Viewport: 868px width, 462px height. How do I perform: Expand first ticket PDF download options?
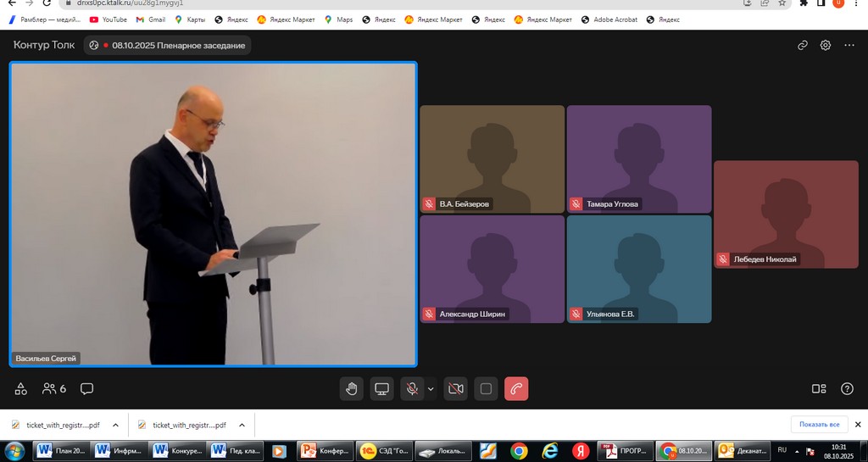(115, 425)
